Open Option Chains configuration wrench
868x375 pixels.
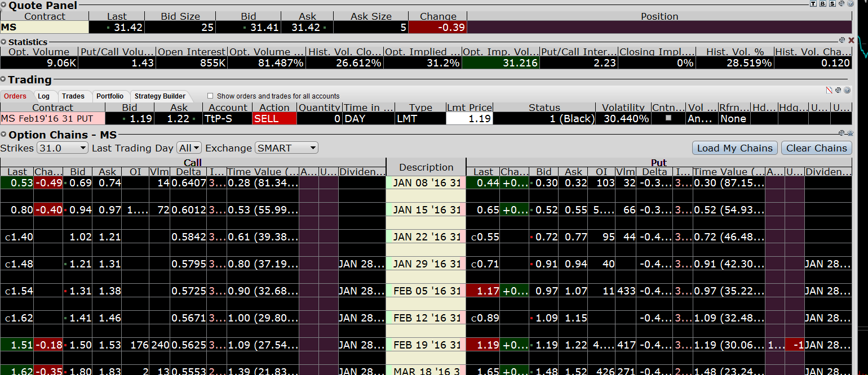pyautogui.click(x=842, y=133)
